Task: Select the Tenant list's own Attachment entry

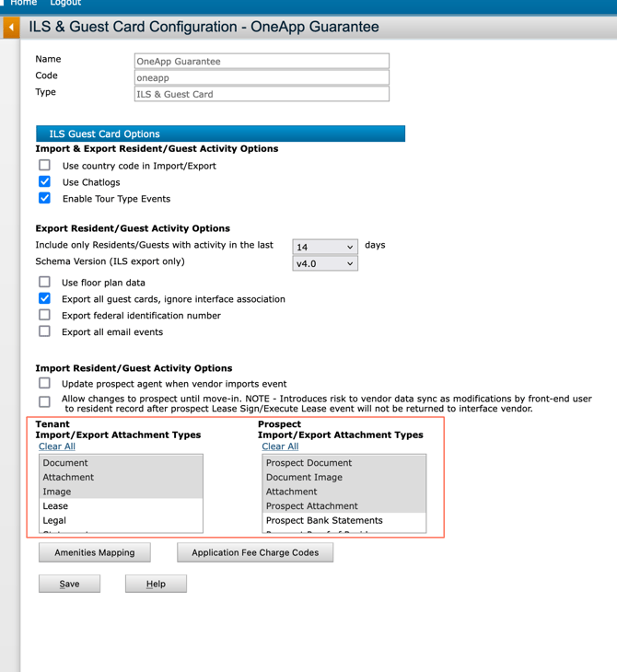Action: click(121, 477)
